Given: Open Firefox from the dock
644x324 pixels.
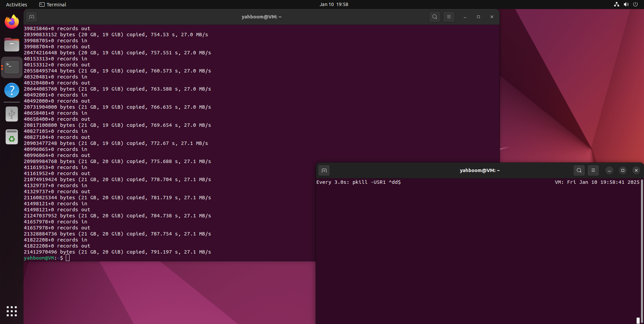Looking at the screenshot, I should coord(12,22).
